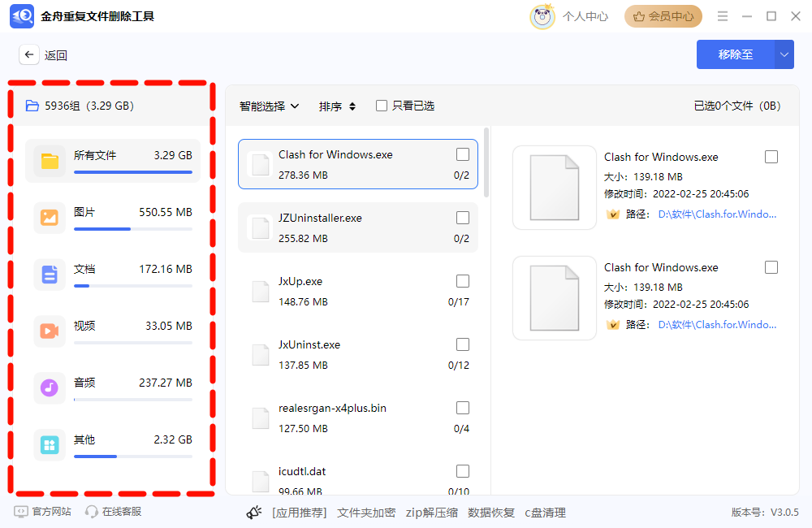Open the 排序 sort dropdown
812x528 pixels.
click(337, 106)
